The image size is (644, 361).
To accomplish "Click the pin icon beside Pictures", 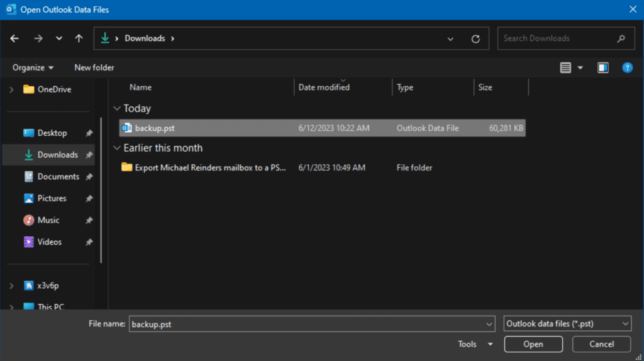I will click(x=89, y=198).
